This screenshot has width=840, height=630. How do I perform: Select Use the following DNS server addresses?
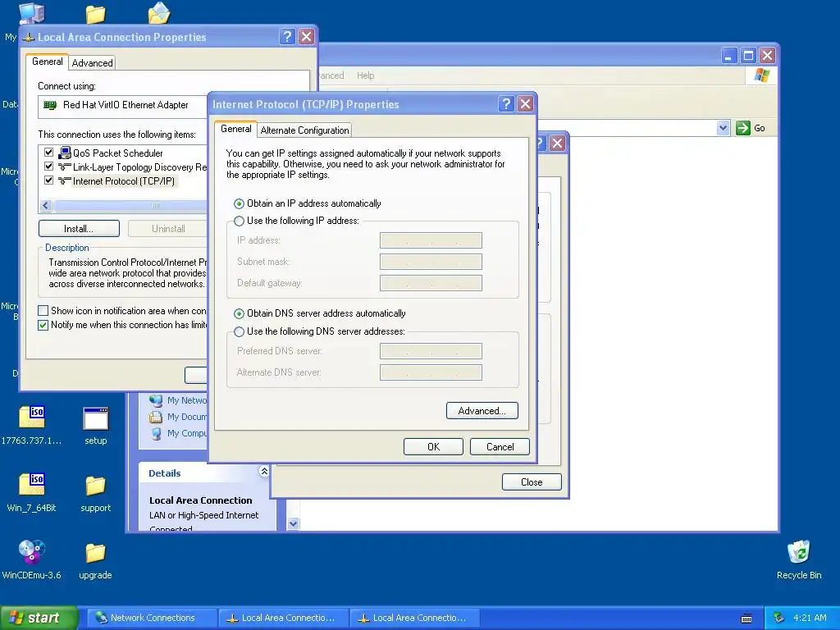(239, 331)
